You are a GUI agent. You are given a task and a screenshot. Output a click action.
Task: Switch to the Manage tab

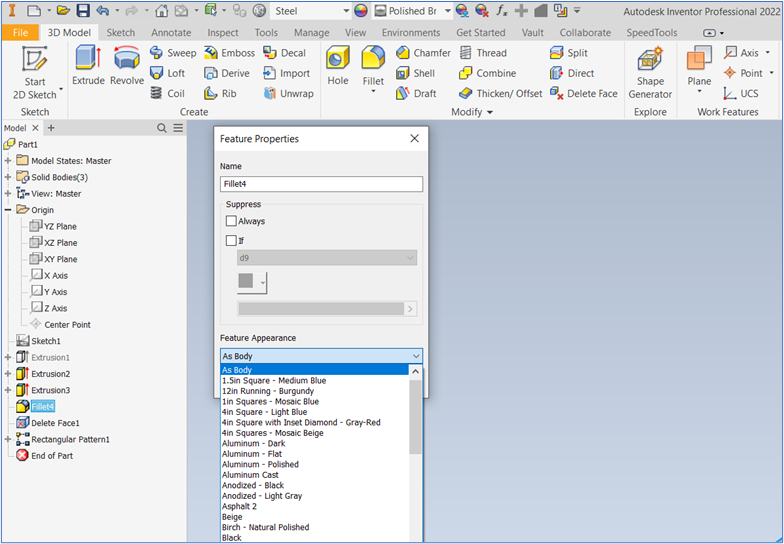(312, 32)
